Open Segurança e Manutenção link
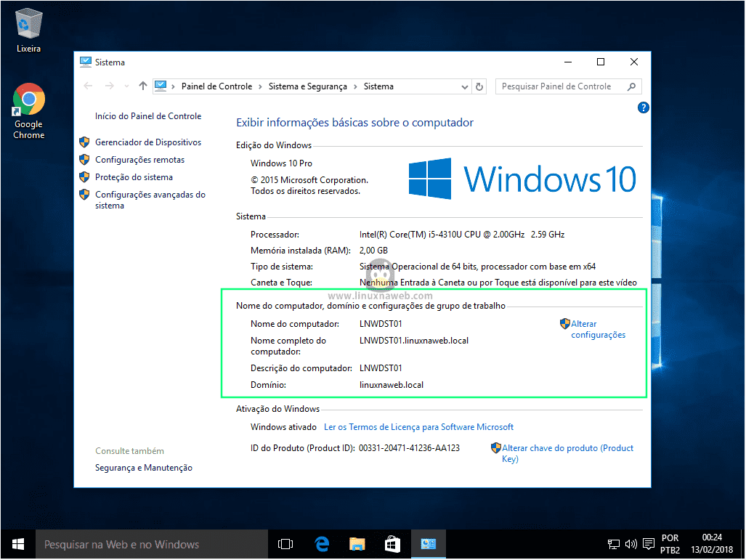Viewport: 746px width, 560px height. [x=144, y=468]
